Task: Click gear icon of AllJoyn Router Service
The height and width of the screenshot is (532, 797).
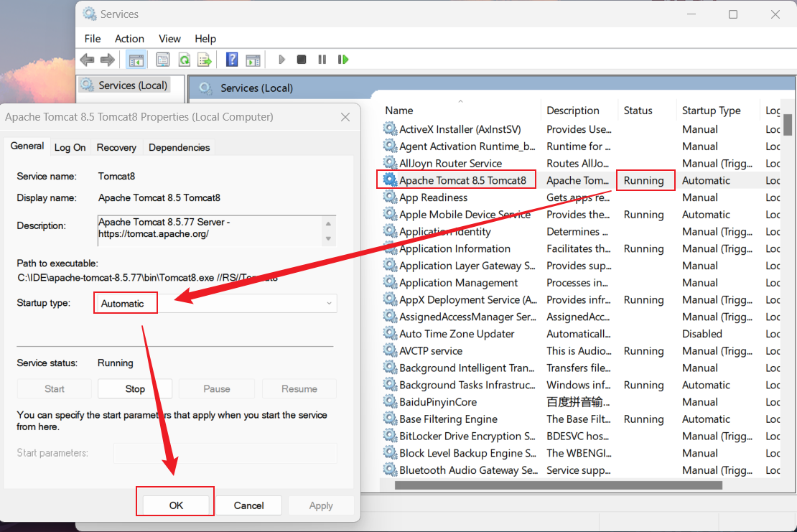Action: coord(390,163)
